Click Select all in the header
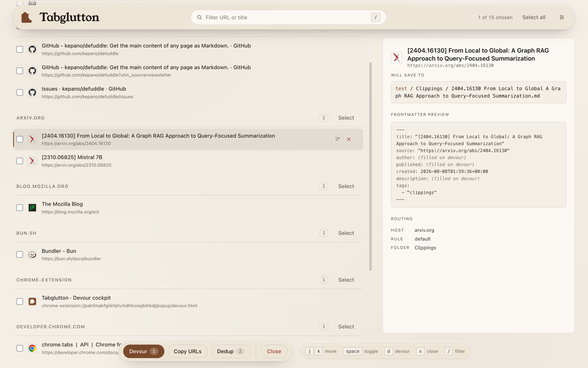588x368 pixels. point(534,17)
